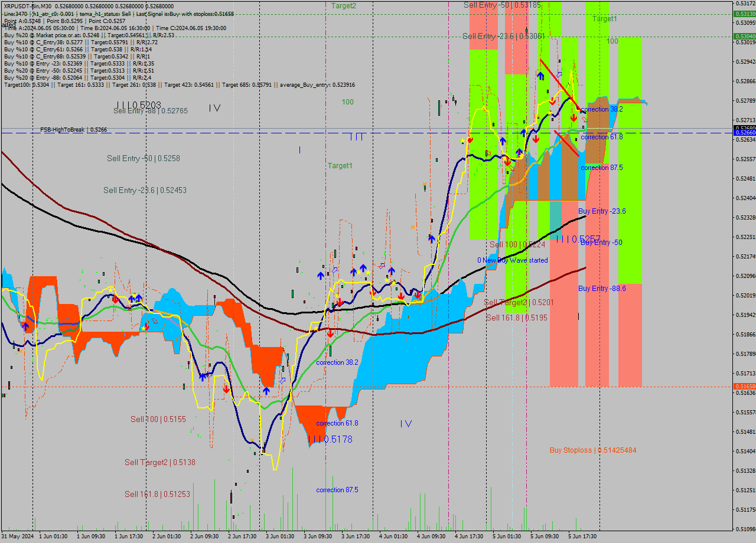The image size is (756, 543).
Task: Click the 'Sell Entry -50 | 0.5258' label
Action: pyautogui.click(x=144, y=158)
